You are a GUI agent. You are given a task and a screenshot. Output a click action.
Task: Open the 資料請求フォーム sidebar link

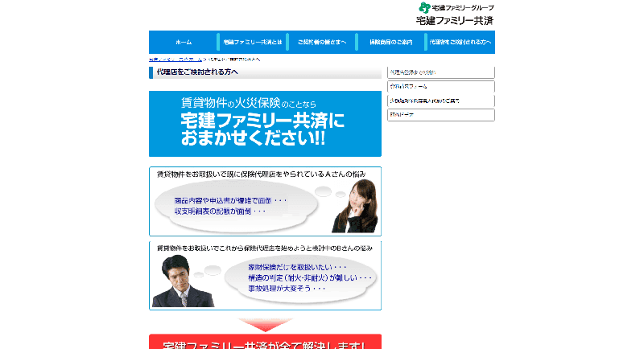(440, 87)
